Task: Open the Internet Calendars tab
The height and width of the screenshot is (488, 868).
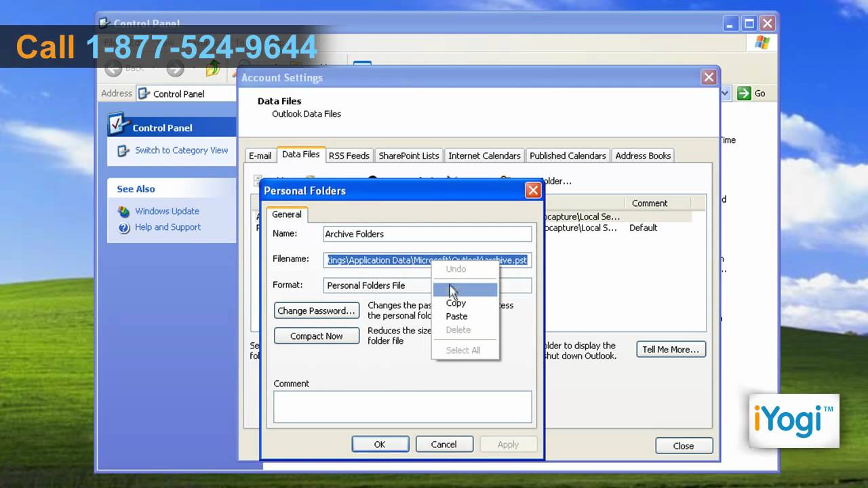Action: click(484, 155)
